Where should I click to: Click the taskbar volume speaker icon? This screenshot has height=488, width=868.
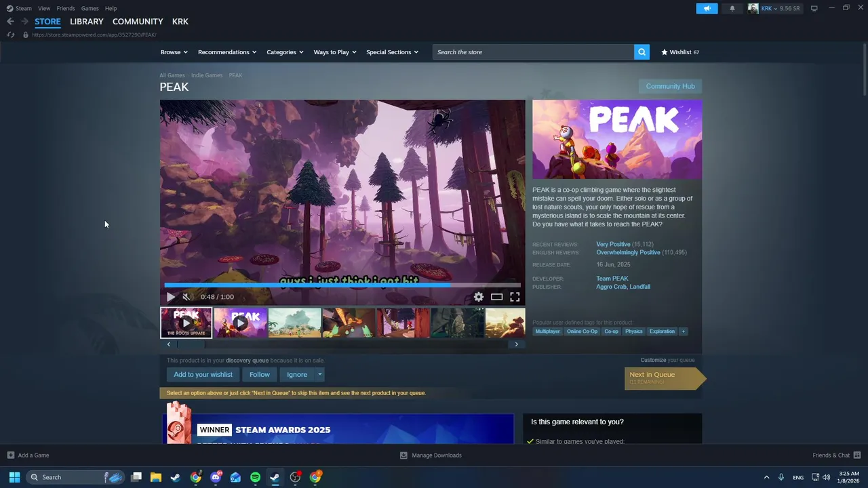pyautogui.click(x=826, y=477)
